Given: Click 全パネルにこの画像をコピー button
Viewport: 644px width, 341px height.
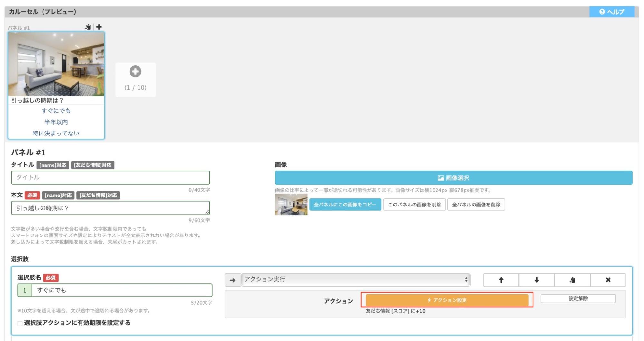Looking at the screenshot, I should 345,205.
